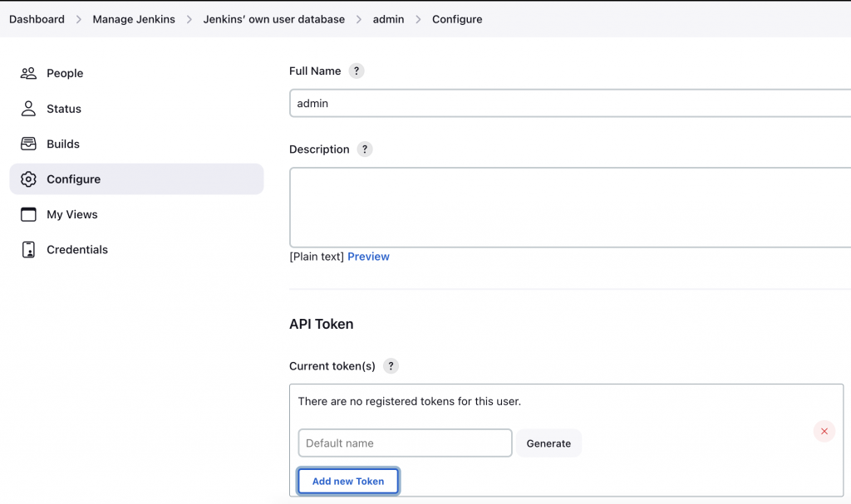Preview the description text
851x504 pixels.
point(368,257)
